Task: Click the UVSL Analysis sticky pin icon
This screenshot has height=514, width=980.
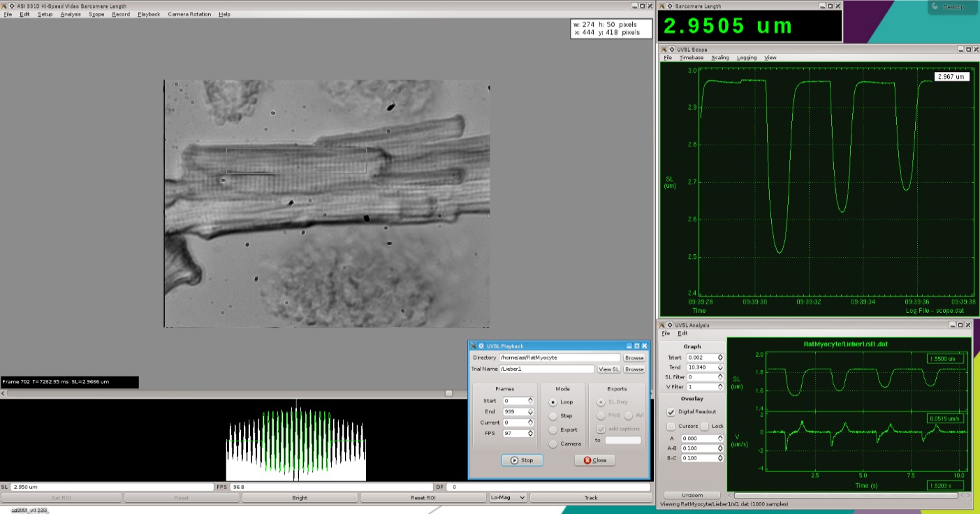Action: point(670,325)
